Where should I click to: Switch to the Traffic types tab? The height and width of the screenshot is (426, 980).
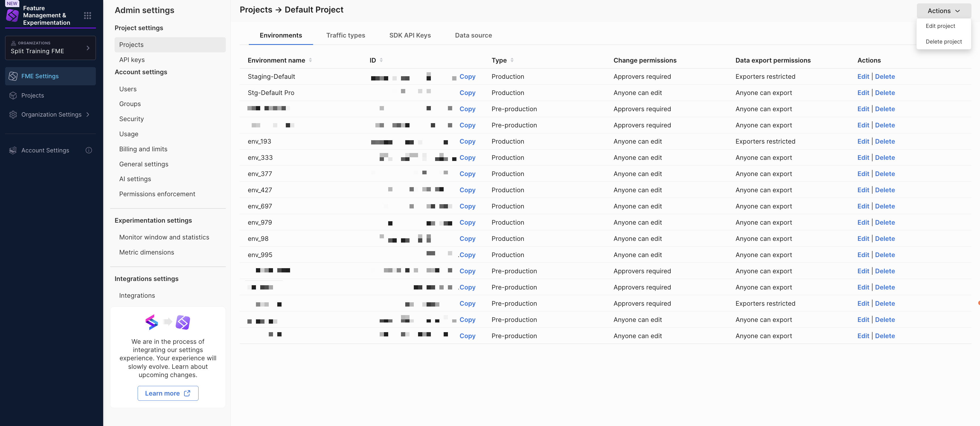click(x=346, y=35)
